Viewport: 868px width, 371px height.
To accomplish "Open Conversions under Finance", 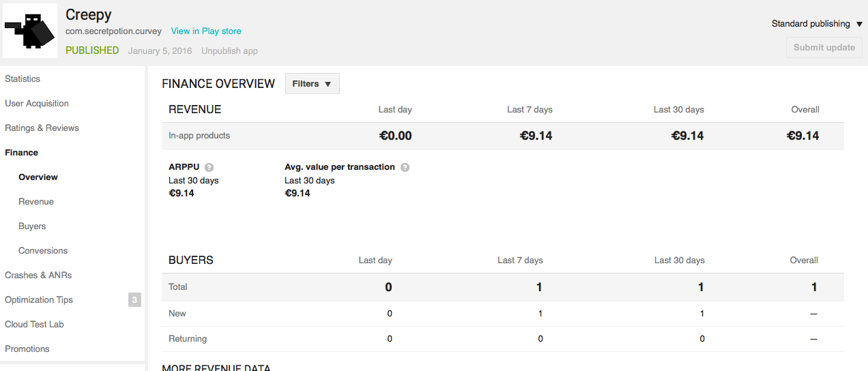I will 43,251.
